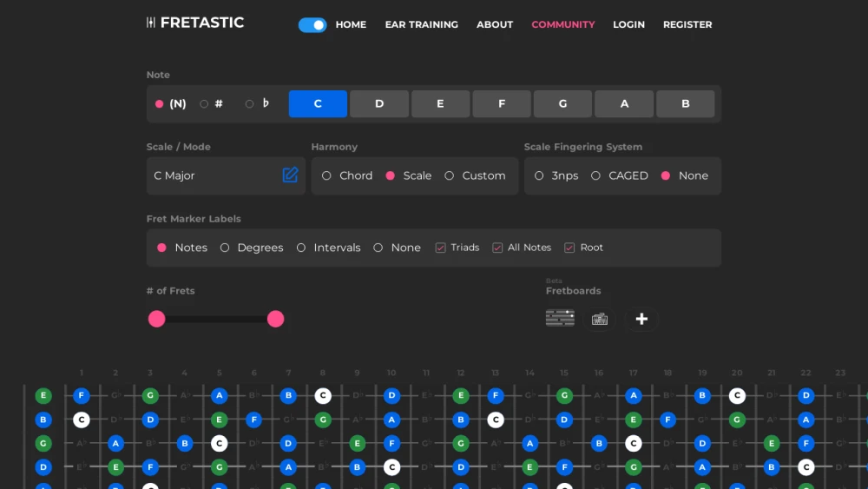
Task: Click the open G string note marker
Action: (43, 443)
